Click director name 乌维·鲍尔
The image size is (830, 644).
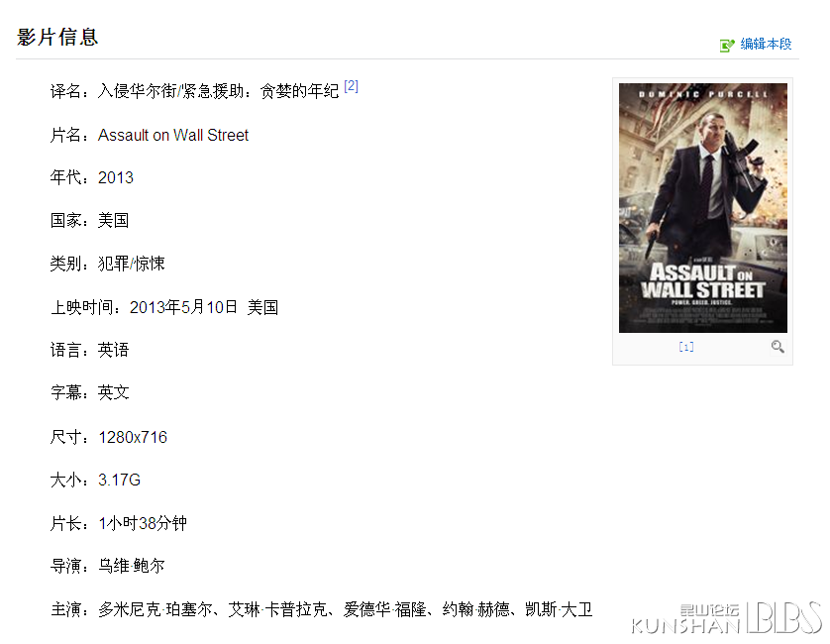pos(132,566)
